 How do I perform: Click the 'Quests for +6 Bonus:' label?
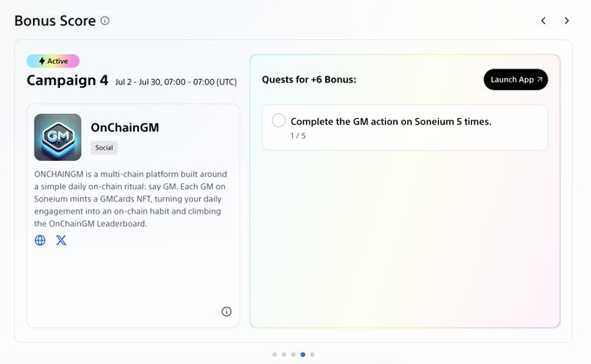click(309, 80)
